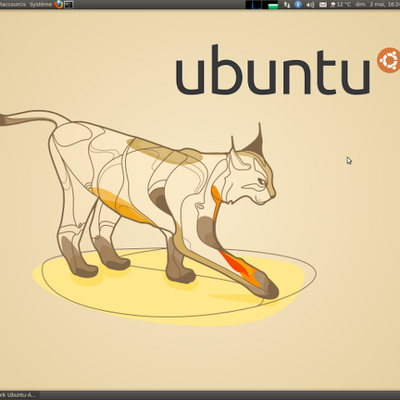The width and height of the screenshot is (400, 400).
Task: Open the Système menu
Action: [x=41, y=4]
